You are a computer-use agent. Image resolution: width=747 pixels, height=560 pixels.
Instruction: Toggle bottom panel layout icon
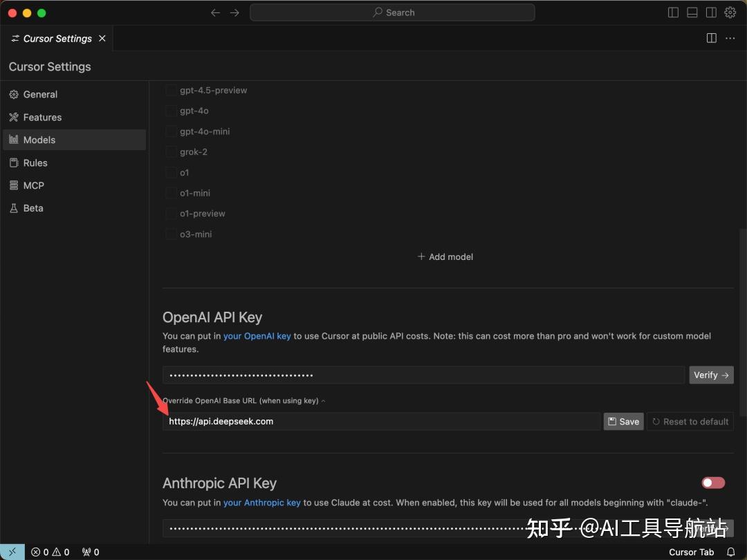[692, 13]
